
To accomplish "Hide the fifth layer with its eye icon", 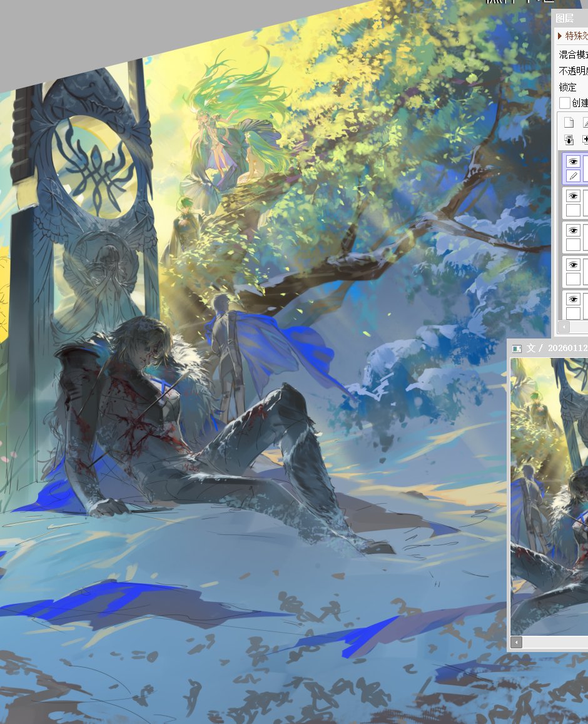I will point(573,299).
